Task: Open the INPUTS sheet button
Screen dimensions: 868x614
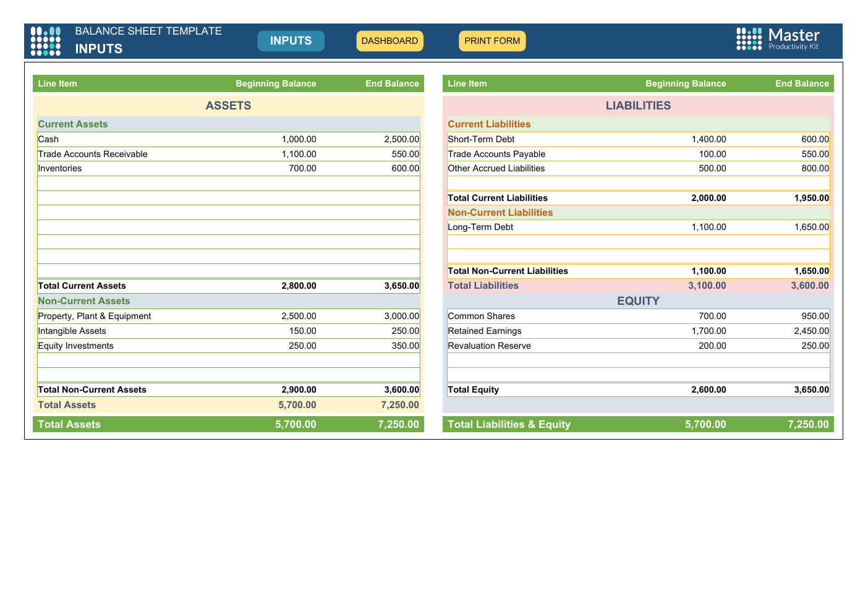Action: coord(291,41)
